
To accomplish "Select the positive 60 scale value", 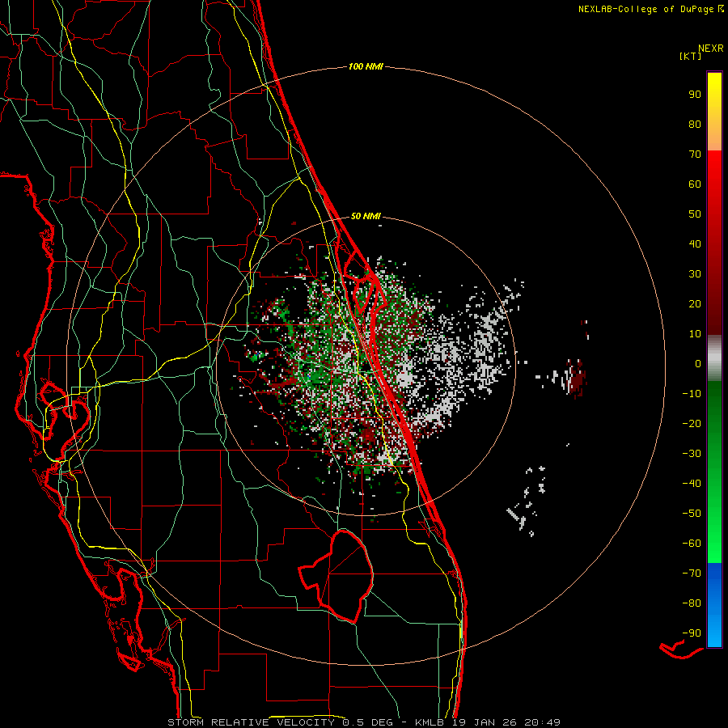I will tap(695, 184).
